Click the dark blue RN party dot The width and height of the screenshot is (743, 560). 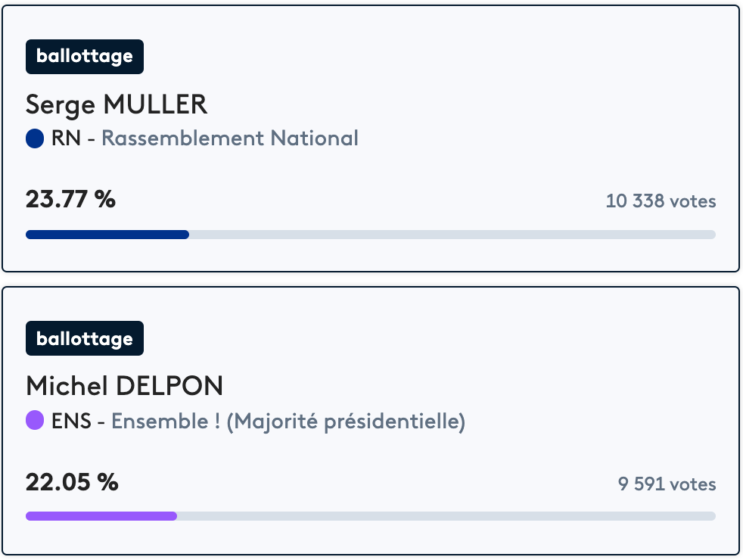tap(35, 138)
